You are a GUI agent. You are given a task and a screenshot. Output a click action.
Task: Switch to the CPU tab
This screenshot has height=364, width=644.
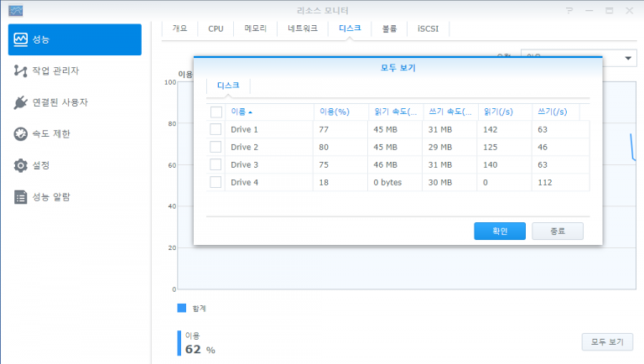(216, 29)
